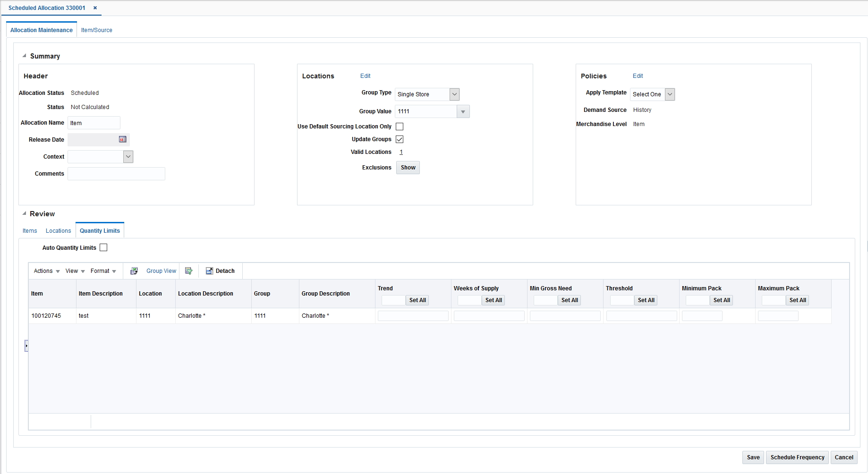Switch to the Item/Source tab
Screen dimensions: 868x474
[96, 30]
